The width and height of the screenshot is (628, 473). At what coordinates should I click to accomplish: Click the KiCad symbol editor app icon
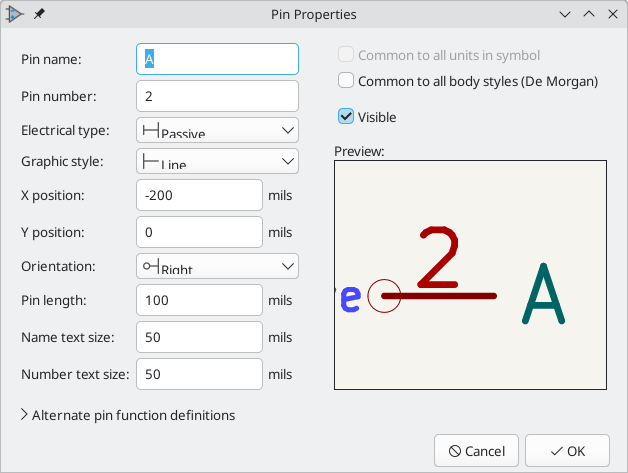coord(14,14)
